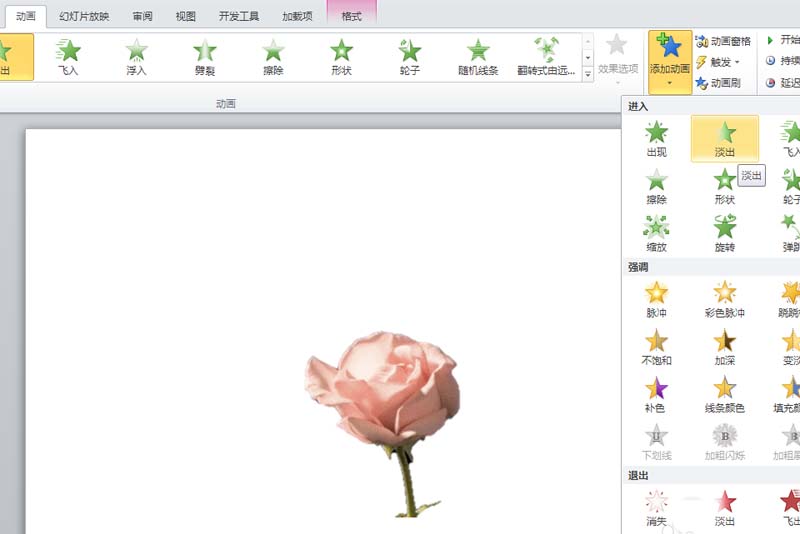The width and height of the screenshot is (800, 534).
Task: Open the 开发工具 ribbon tab
Action: pos(239,16)
